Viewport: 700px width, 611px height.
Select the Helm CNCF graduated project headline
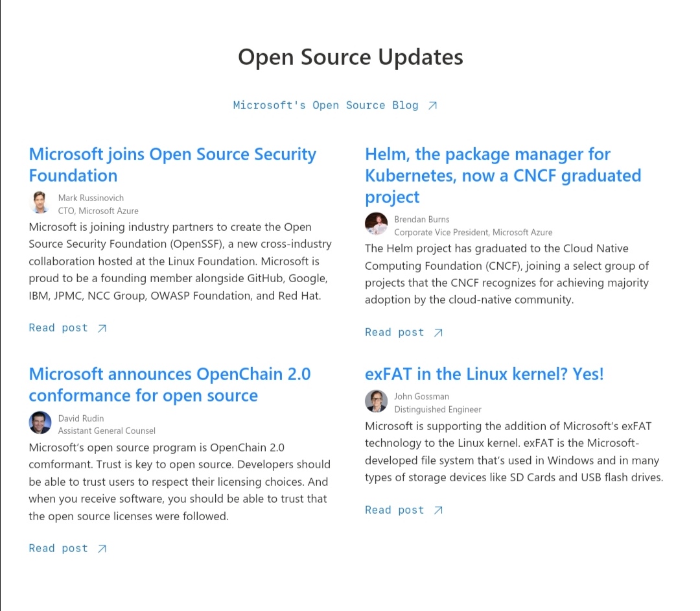[x=503, y=175]
